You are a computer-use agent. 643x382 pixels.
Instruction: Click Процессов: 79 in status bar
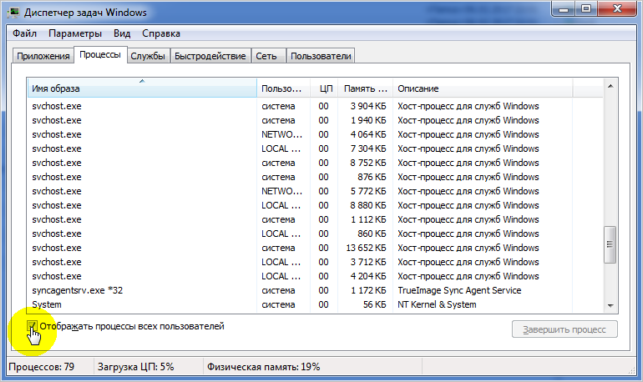pos(41,367)
